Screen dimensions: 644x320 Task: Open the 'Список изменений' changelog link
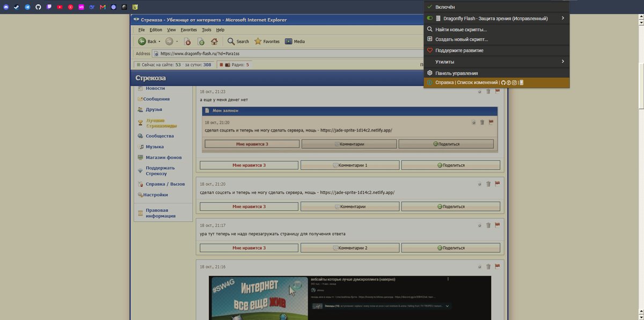coord(477,83)
